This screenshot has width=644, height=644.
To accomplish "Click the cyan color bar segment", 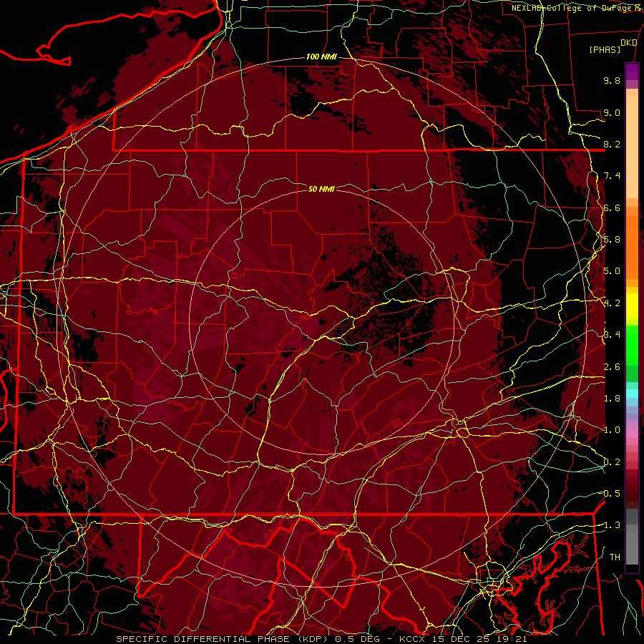I will (x=632, y=394).
